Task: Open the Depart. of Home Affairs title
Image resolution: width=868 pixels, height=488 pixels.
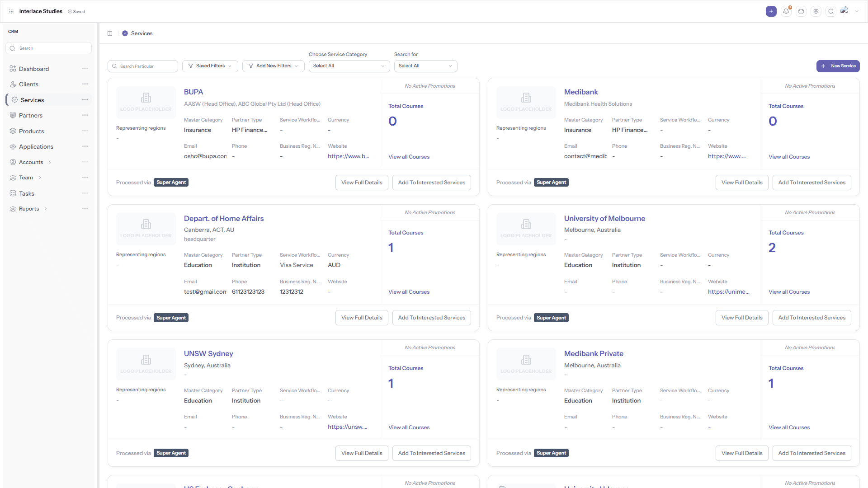Action: coord(224,219)
